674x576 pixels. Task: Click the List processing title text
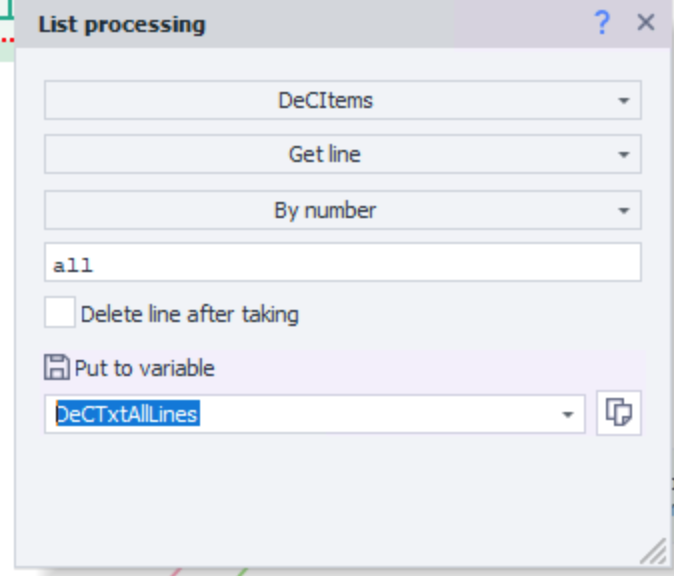(x=122, y=25)
